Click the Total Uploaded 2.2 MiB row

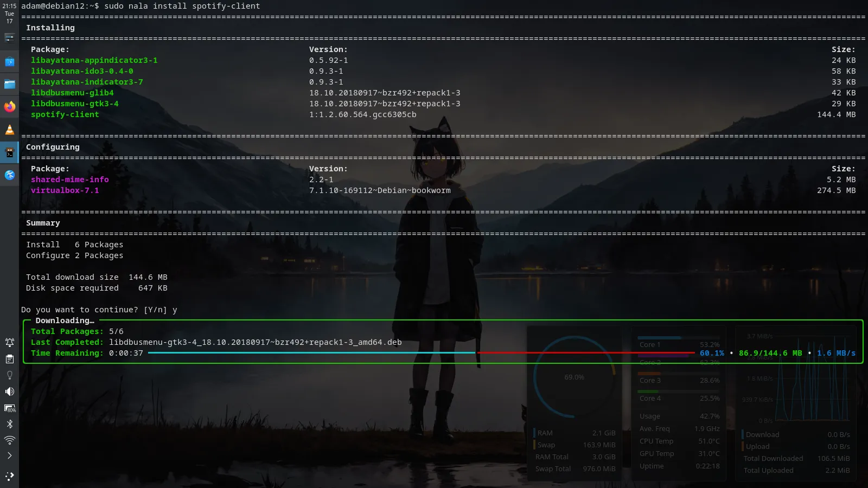coord(796,471)
